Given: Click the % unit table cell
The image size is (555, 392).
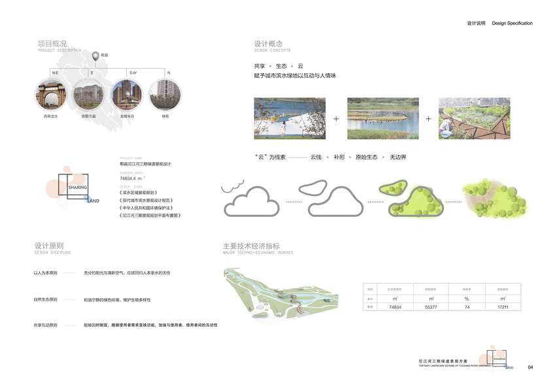Looking at the screenshot, I should tap(467, 299).
